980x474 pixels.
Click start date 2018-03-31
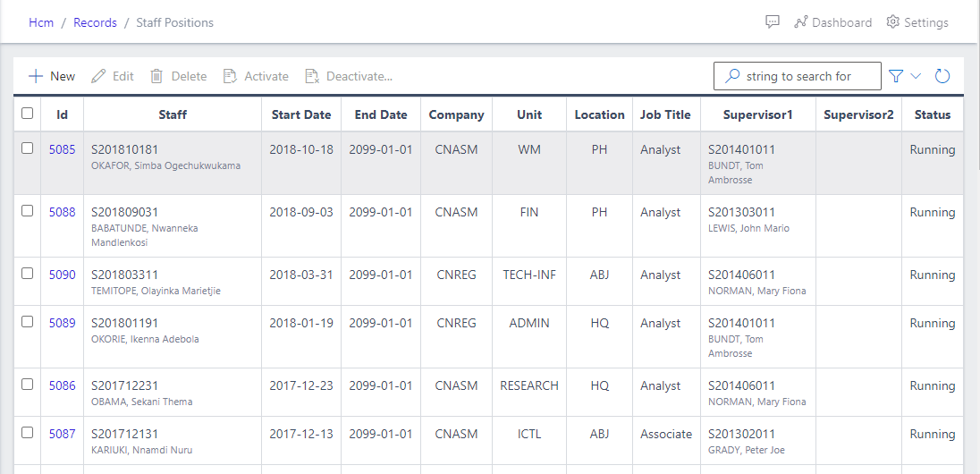pos(301,275)
